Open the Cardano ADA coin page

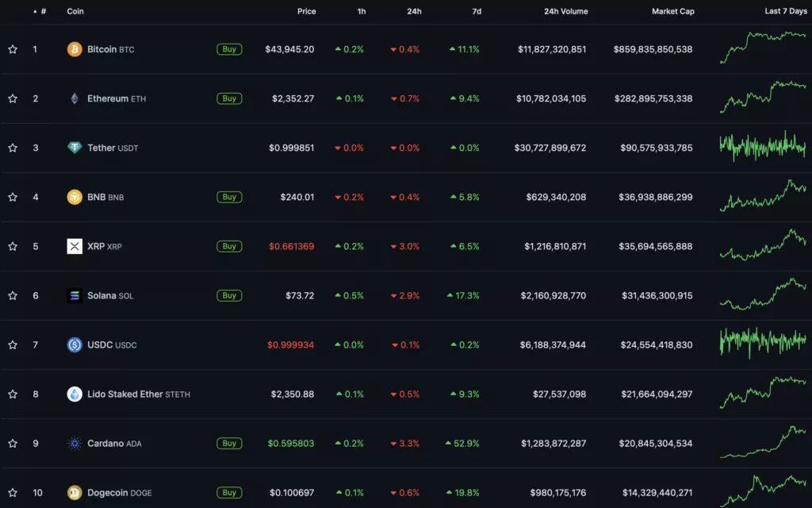click(114, 443)
